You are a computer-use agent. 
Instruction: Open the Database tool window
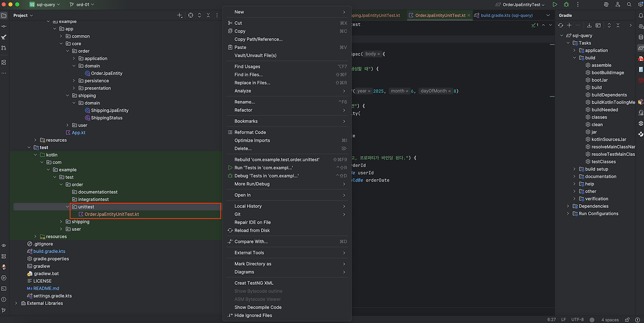(x=640, y=37)
